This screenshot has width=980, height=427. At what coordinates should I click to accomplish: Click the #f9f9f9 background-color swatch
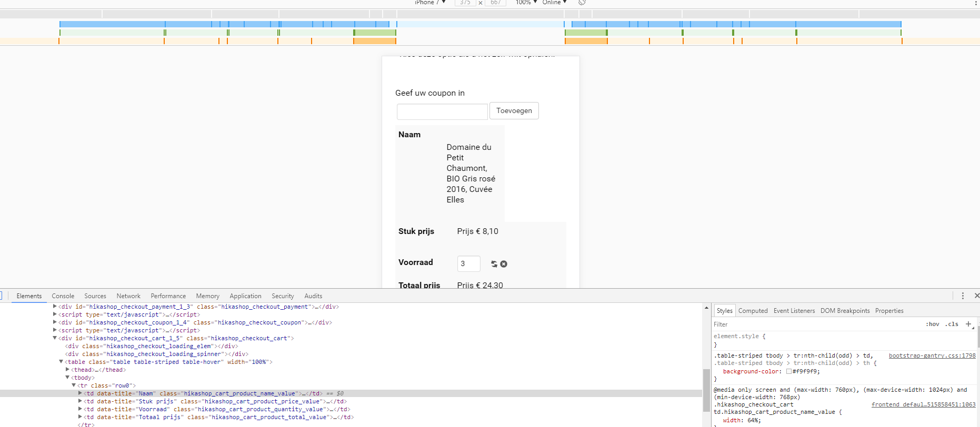click(789, 371)
